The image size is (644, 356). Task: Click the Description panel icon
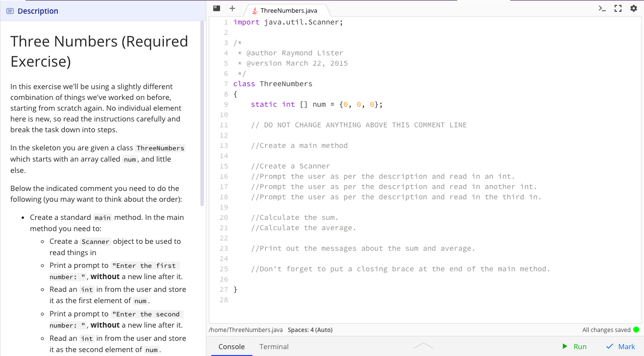click(9, 10)
